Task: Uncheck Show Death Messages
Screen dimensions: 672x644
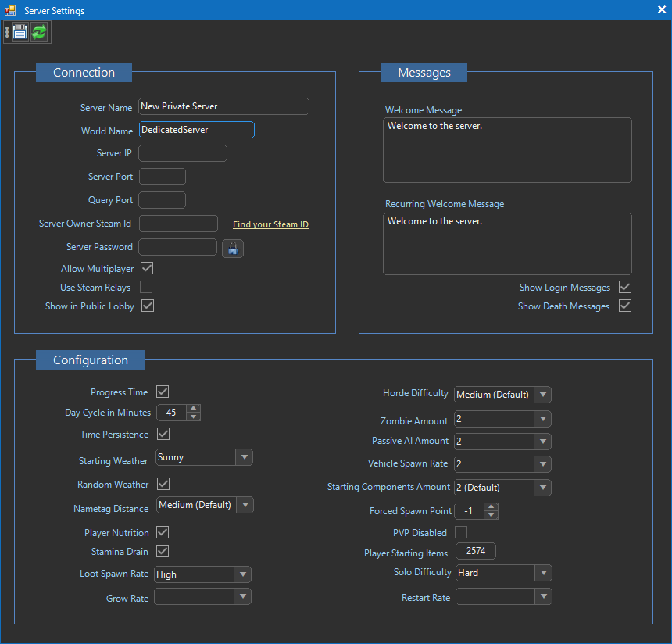Action: (x=625, y=306)
